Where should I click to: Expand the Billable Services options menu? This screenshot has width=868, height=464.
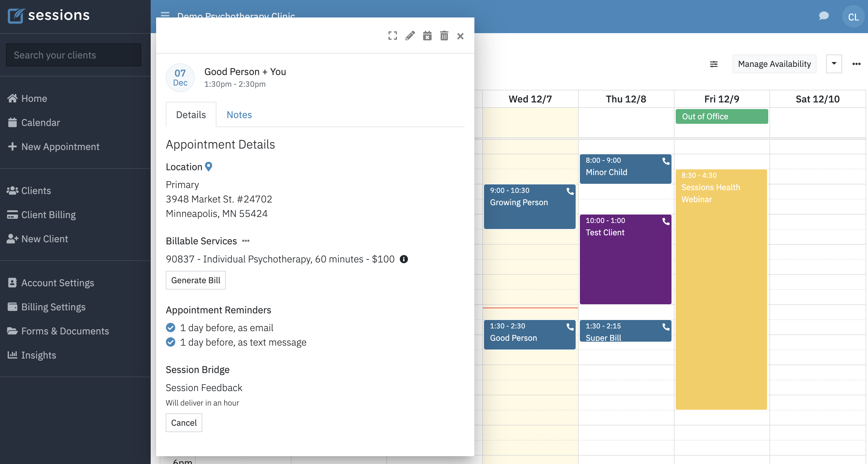(245, 240)
